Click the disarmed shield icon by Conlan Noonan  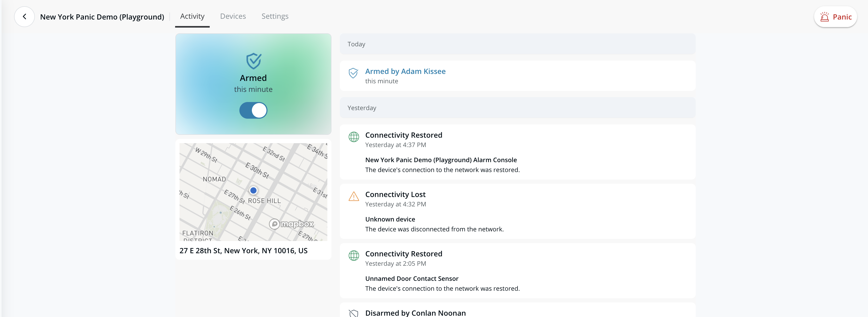click(x=353, y=313)
